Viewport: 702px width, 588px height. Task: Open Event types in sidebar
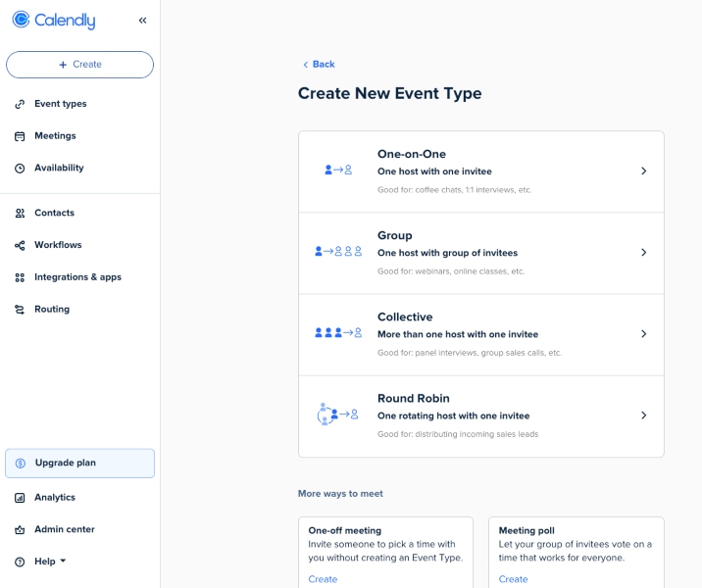click(61, 104)
